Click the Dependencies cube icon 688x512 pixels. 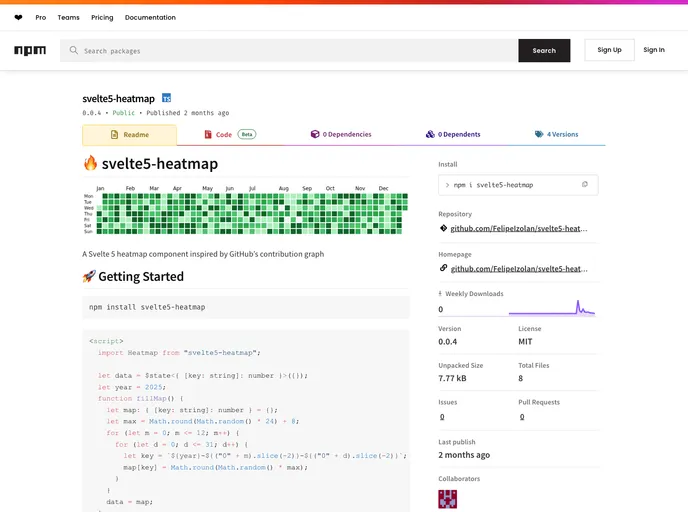pyautogui.click(x=315, y=134)
